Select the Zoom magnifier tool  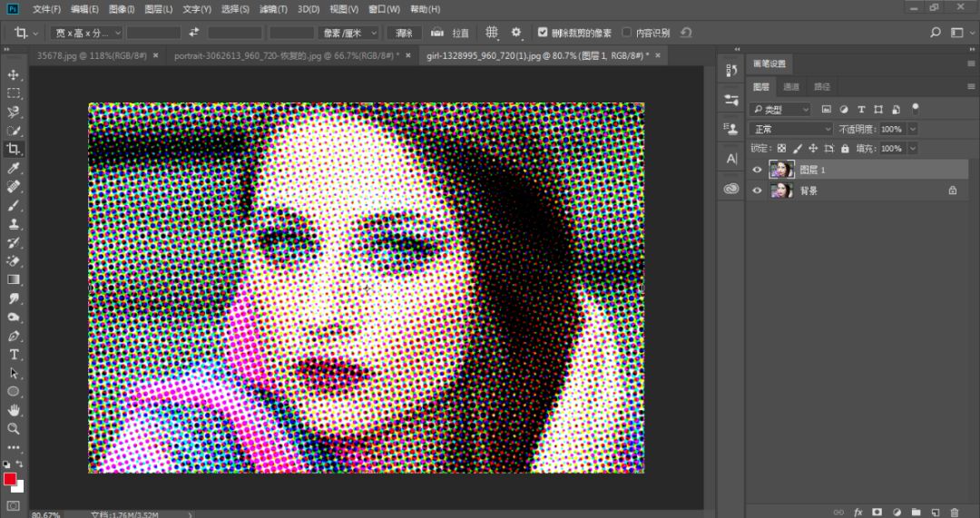click(x=14, y=428)
